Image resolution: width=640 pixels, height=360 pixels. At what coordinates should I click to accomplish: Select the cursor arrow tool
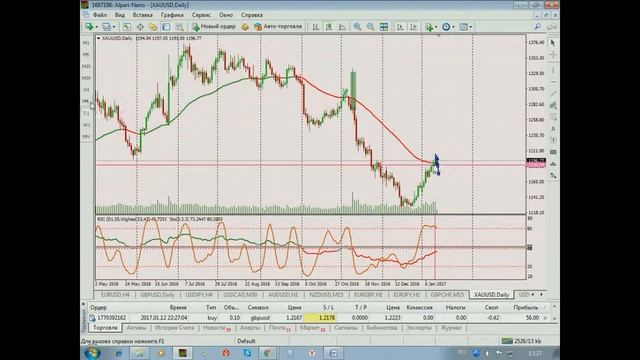click(x=553, y=43)
